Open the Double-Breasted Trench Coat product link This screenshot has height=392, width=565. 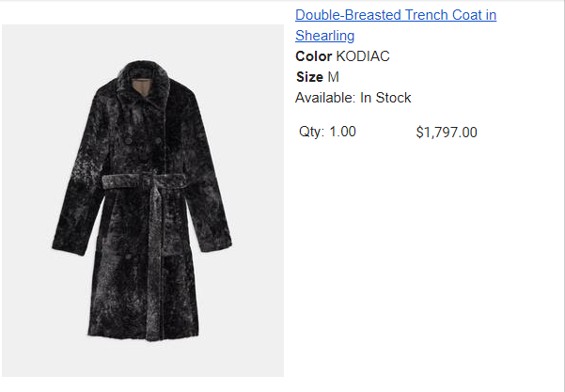pos(395,15)
